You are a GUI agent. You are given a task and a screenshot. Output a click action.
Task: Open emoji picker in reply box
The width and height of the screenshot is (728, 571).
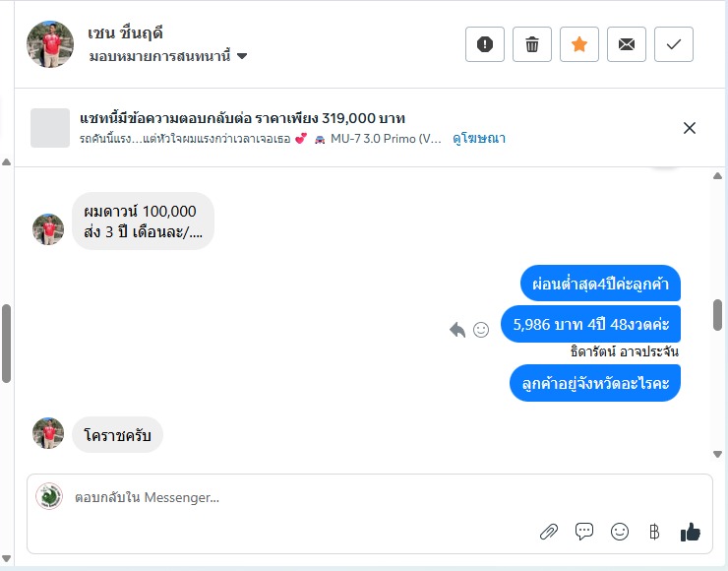[x=620, y=531]
